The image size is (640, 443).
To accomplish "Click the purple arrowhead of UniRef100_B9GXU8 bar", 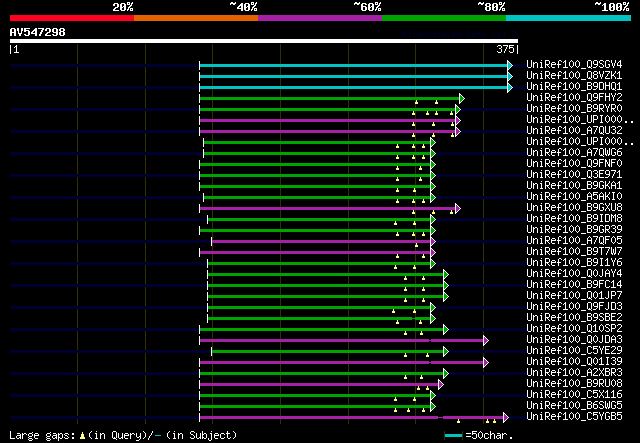I will tap(458, 209).
